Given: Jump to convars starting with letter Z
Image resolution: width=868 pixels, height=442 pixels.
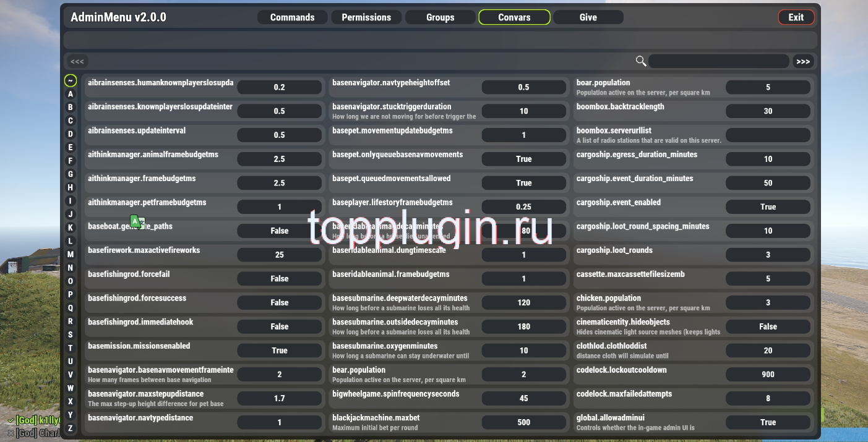Looking at the screenshot, I should pos(71,428).
